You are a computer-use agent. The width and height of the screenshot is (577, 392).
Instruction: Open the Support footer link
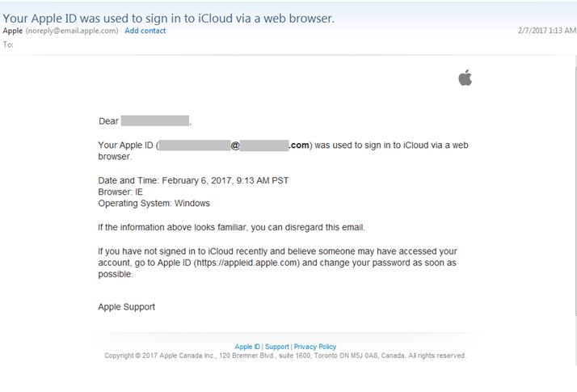pos(277,347)
